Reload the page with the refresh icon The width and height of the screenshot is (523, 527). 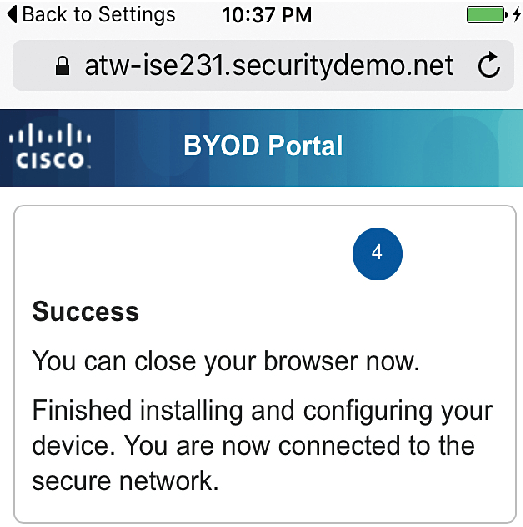pyautogui.click(x=489, y=65)
